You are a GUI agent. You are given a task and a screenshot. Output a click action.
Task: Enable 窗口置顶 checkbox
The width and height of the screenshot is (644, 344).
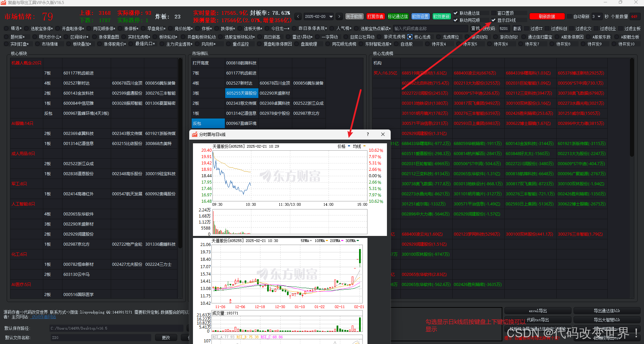(x=494, y=13)
